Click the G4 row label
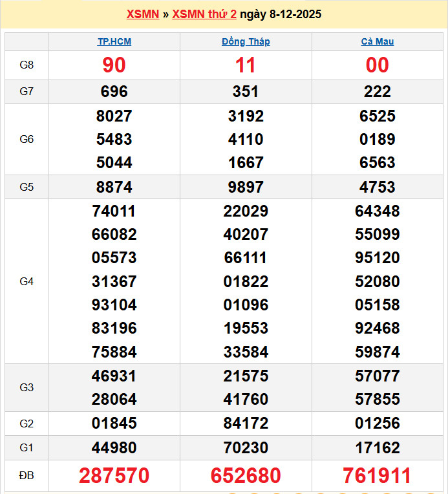The image size is (448, 494). (27, 281)
